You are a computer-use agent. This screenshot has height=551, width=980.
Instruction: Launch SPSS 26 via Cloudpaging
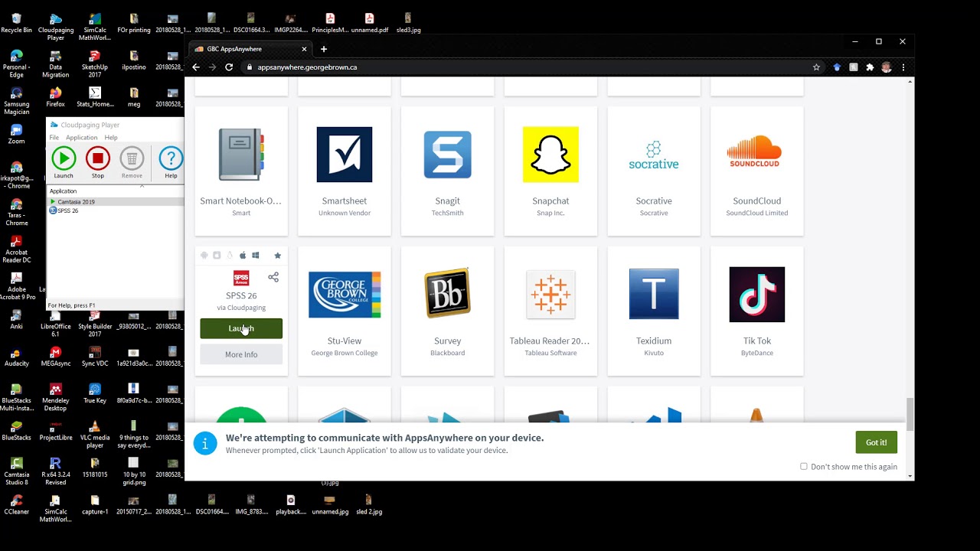point(241,328)
